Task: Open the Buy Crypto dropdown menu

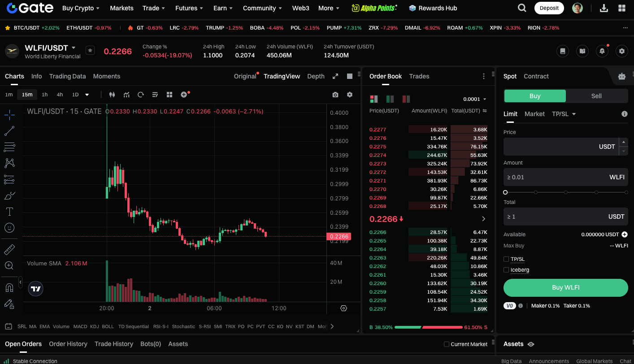Action: [81, 8]
